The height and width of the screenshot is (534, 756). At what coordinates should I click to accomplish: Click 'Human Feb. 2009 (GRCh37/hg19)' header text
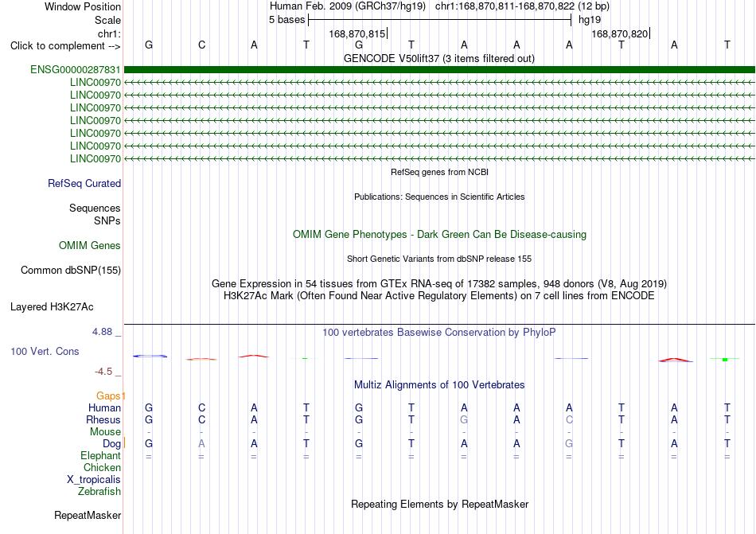348,6
